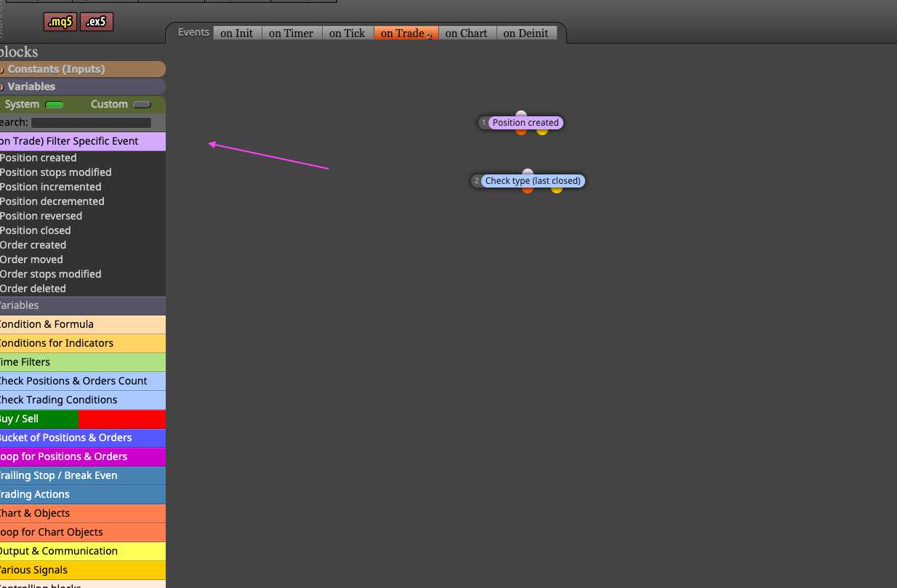The image size is (897, 588).
Task: Click Position created node's orange output connector
Action: click(521, 131)
